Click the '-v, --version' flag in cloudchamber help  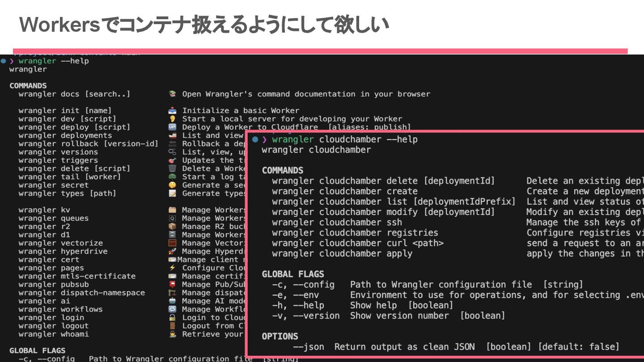pos(305,316)
